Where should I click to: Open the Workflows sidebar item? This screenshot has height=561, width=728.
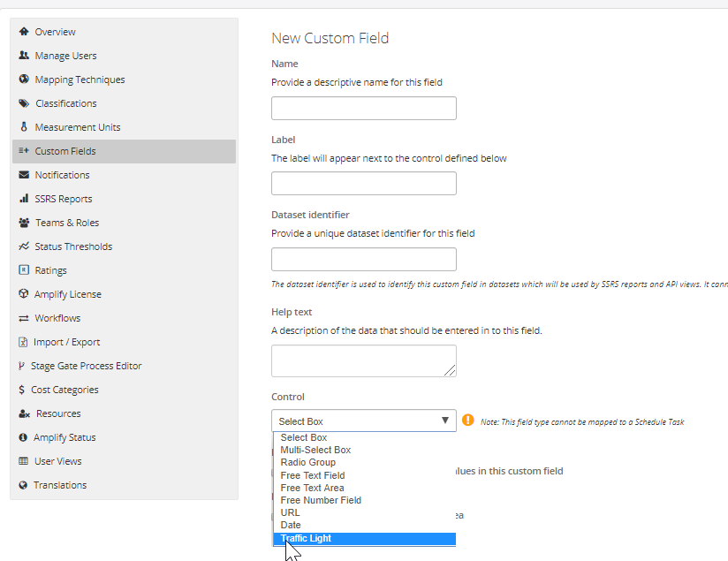(x=57, y=318)
